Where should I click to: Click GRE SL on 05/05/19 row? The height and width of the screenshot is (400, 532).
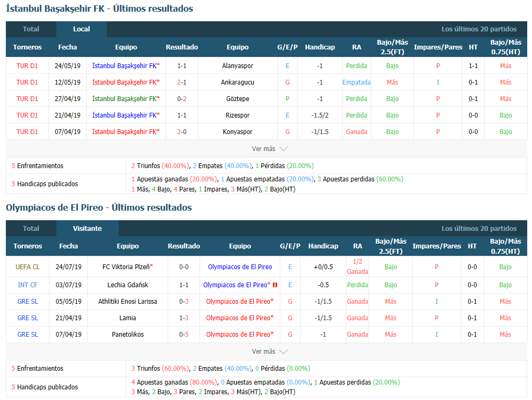(x=28, y=301)
